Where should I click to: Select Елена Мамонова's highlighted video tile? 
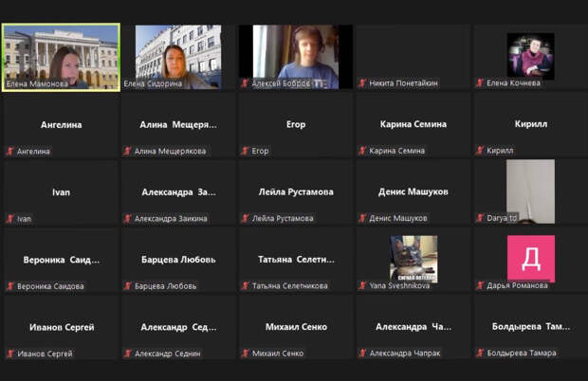click(61, 55)
